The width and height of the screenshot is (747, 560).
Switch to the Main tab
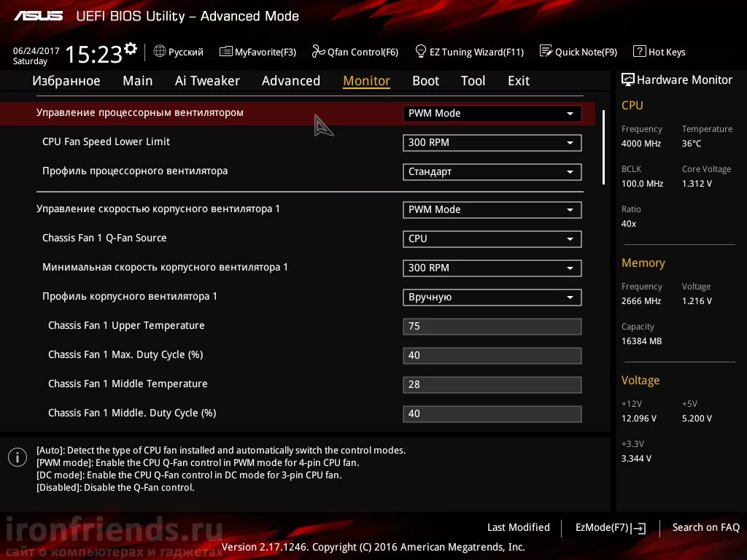click(x=138, y=80)
